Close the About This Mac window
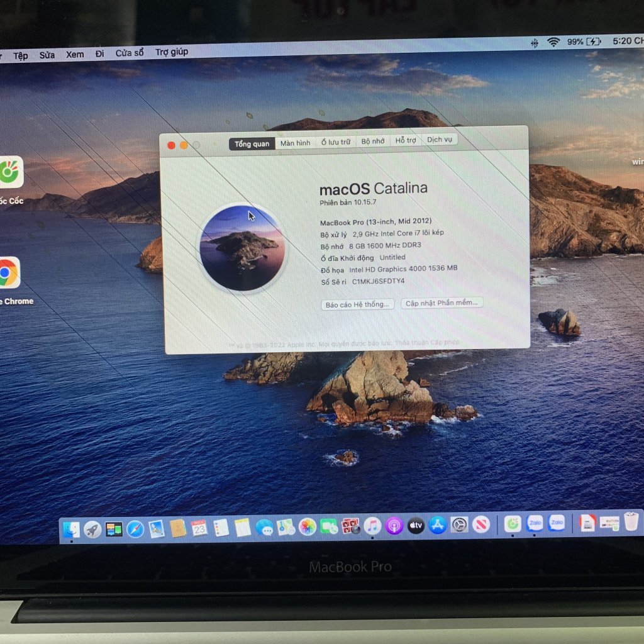 (x=171, y=145)
